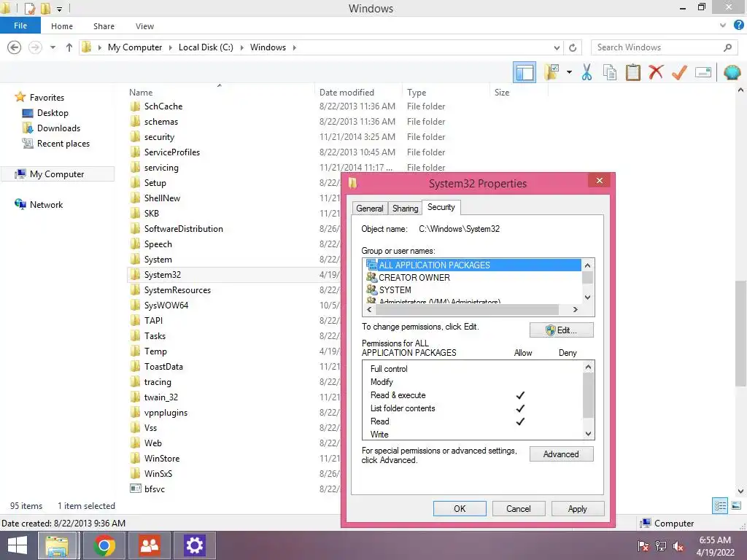
Task: Click the orange checkmark Properties icon
Action: (679, 72)
